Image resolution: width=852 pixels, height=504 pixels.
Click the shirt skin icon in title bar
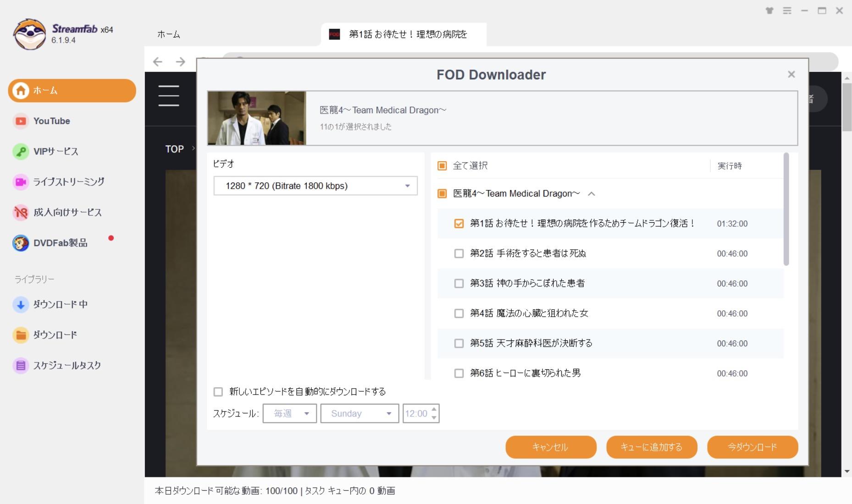pyautogui.click(x=769, y=11)
